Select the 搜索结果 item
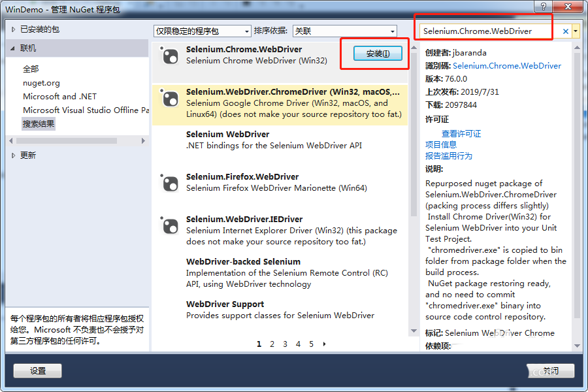This screenshot has width=588, height=392. [39, 123]
